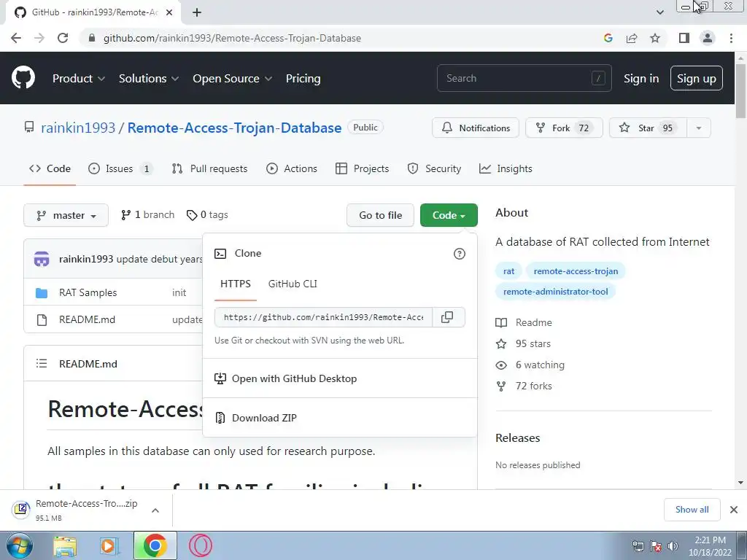Click the Google icon in address bar

click(x=608, y=38)
